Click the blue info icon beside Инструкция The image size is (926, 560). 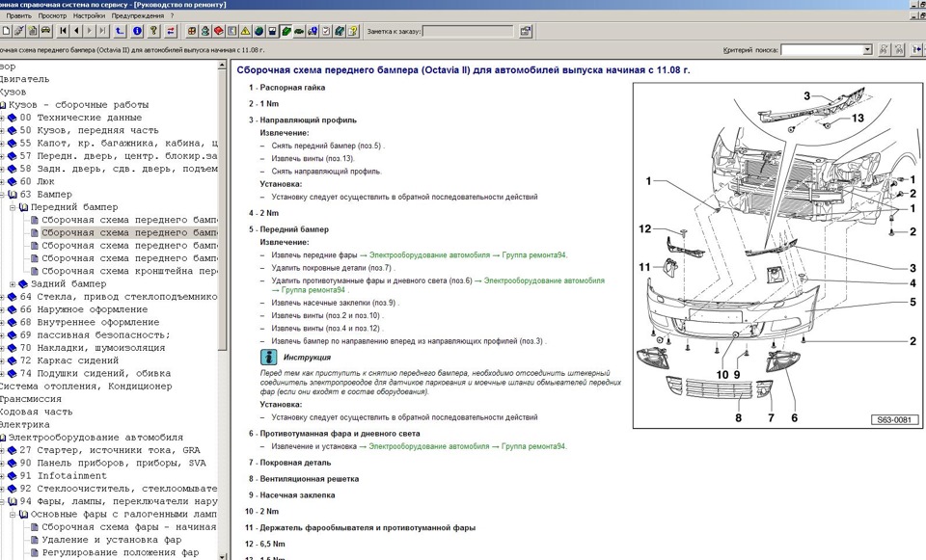[x=269, y=357]
